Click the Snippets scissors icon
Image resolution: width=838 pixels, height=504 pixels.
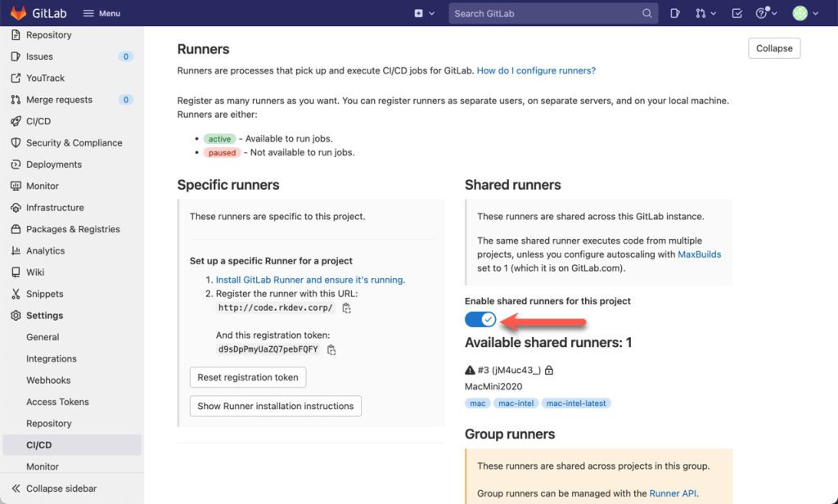(16, 294)
